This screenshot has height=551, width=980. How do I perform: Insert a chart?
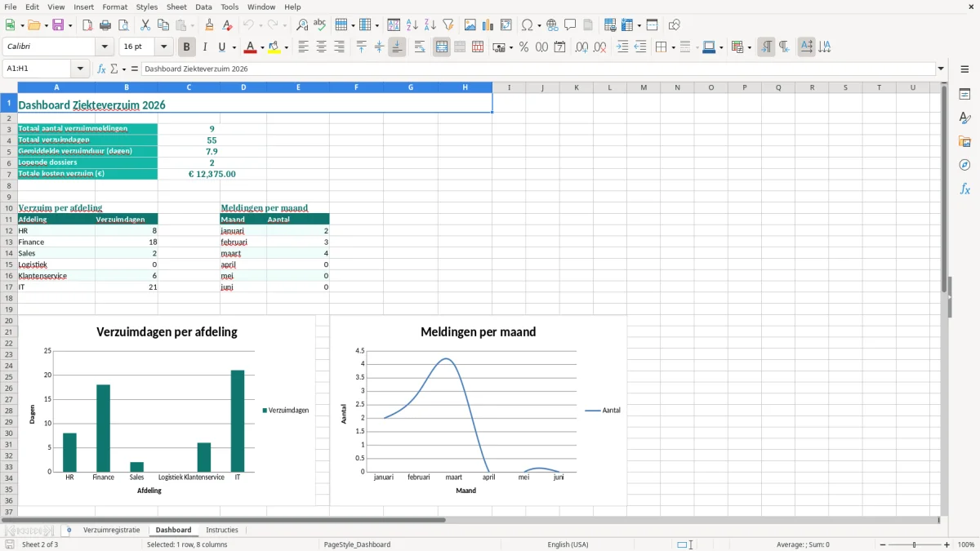click(488, 25)
